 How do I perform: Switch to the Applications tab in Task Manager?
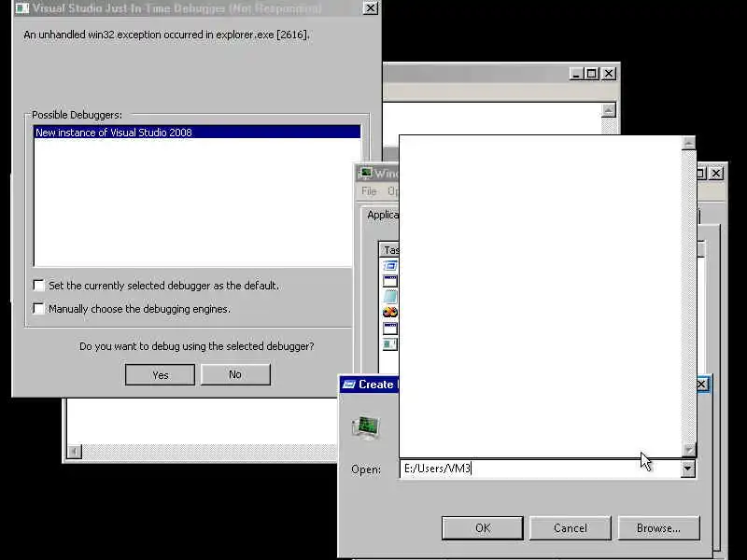[383, 216]
